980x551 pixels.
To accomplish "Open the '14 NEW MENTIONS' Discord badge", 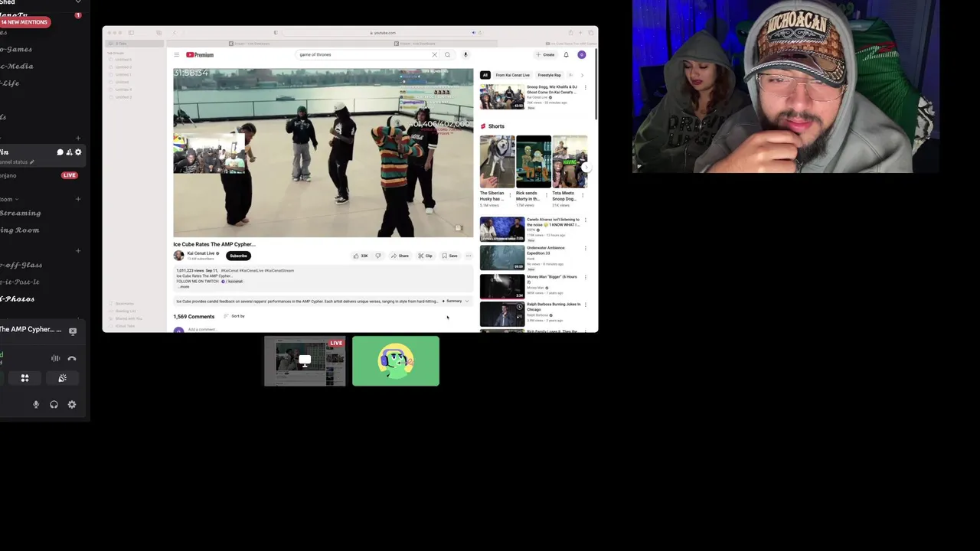I will [x=24, y=22].
